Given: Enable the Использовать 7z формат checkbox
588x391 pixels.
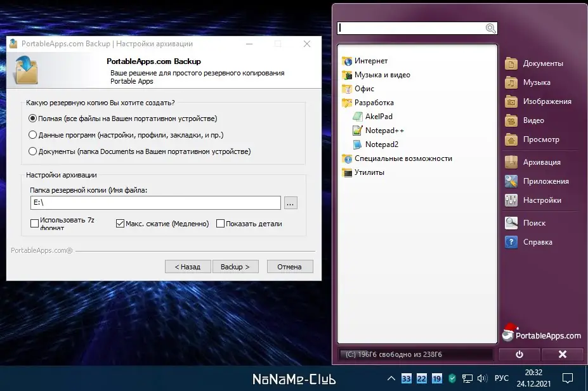Looking at the screenshot, I should click(34, 224).
